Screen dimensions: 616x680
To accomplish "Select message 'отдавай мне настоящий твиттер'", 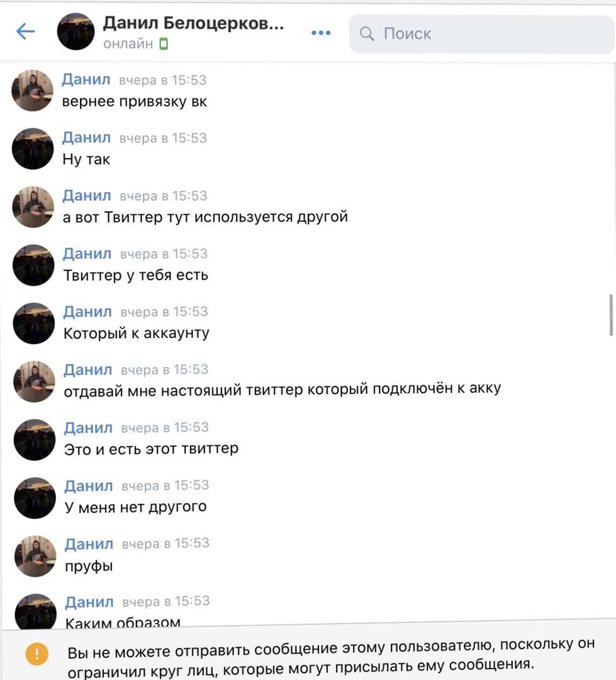I will coord(283,390).
